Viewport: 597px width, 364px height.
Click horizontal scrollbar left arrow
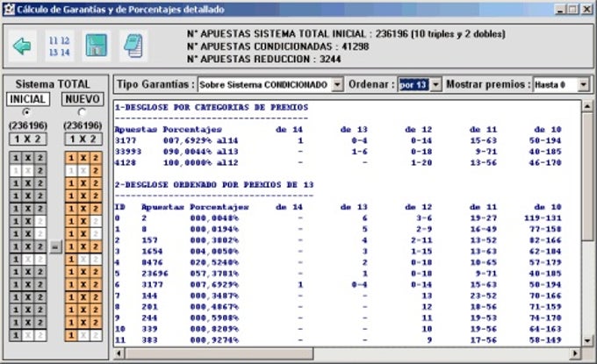[x=119, y=353]
